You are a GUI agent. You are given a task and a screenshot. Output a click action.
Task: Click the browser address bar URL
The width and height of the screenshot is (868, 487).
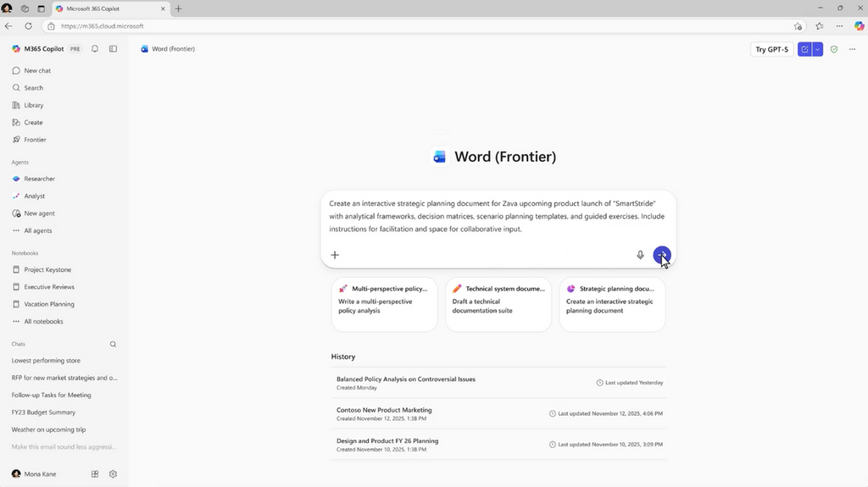(102, 26)
